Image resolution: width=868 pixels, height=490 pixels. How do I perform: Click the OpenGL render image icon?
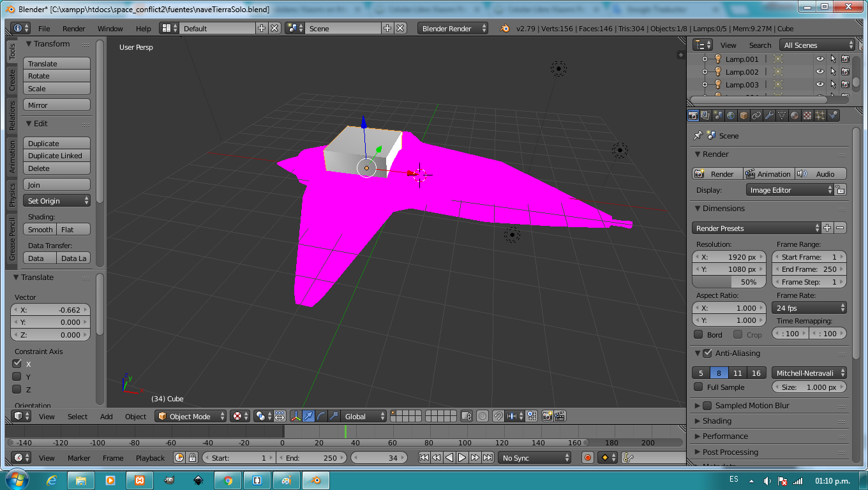click(547, 416)
